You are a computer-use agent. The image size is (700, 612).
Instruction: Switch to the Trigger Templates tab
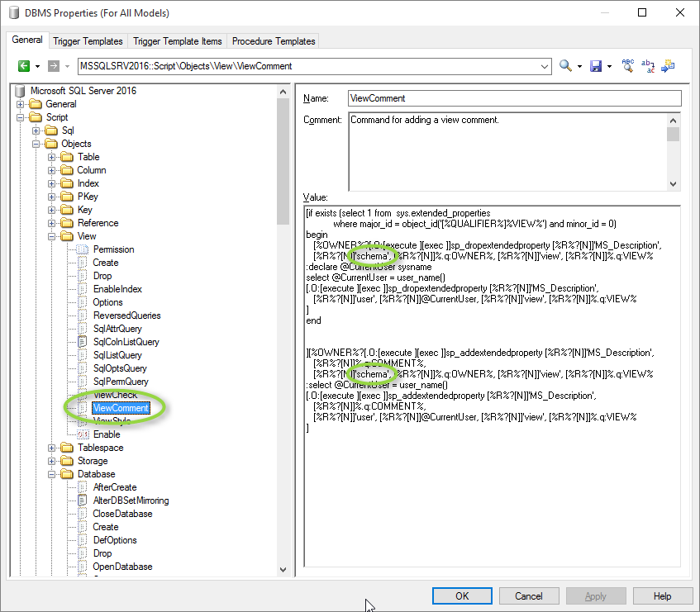[88, 41]
